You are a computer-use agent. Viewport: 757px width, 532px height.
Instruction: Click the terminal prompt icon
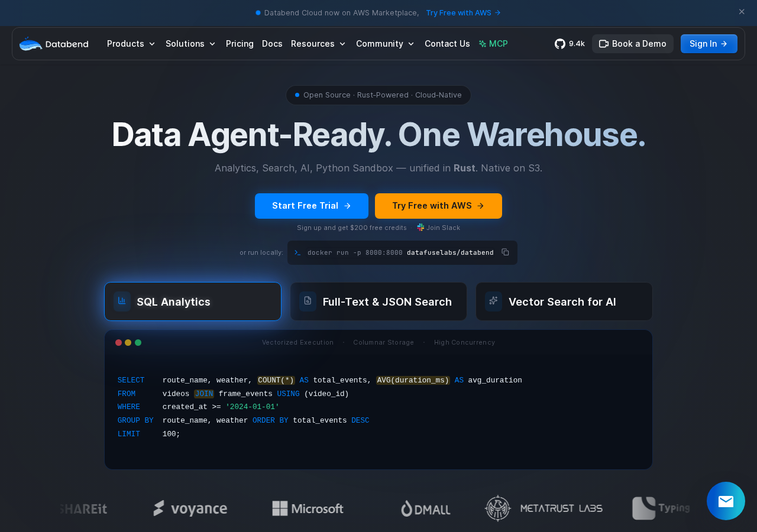pyautogui.click(x=297, y=252)
